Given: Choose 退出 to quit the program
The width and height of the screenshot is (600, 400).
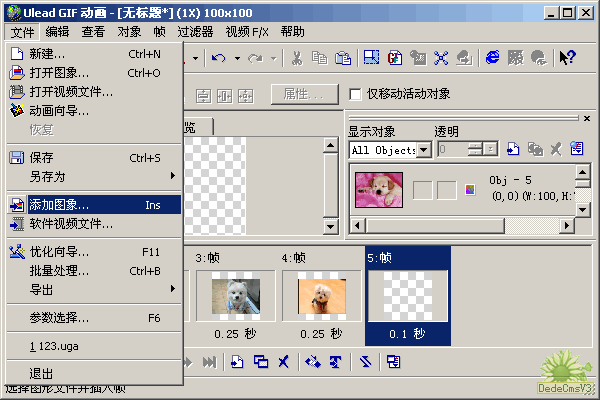Looking at the screenshot, I should tap(94, 374).
